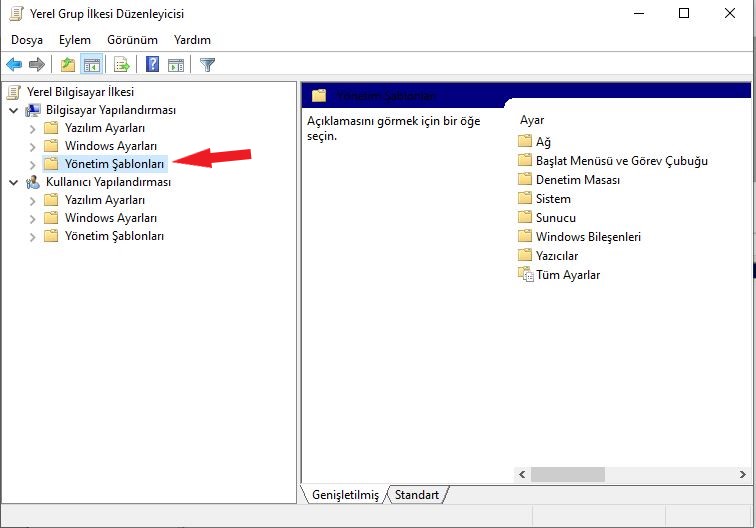Click the Ağ folder icon

click(x=525, y=141)
